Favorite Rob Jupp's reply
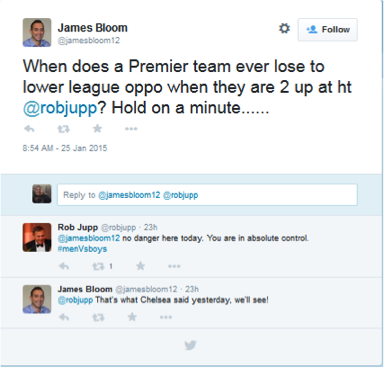This screenshot has width=384, height=368. [x=141, y=266]
